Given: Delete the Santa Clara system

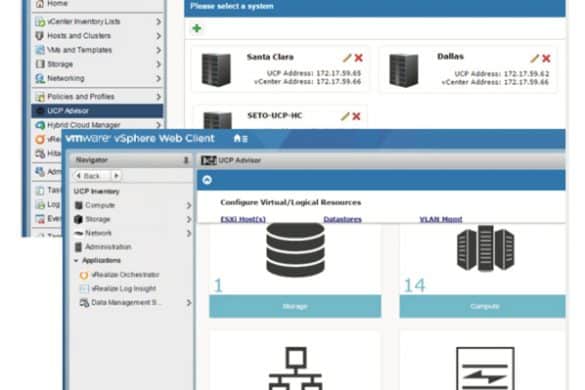Looking at the screenshot, I should (359, 58).
